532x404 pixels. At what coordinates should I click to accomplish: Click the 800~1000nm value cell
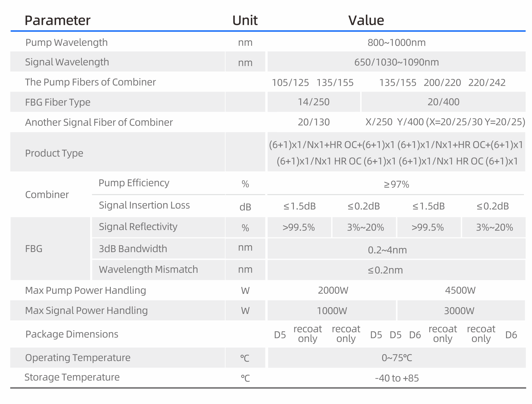tap(396, 43)
